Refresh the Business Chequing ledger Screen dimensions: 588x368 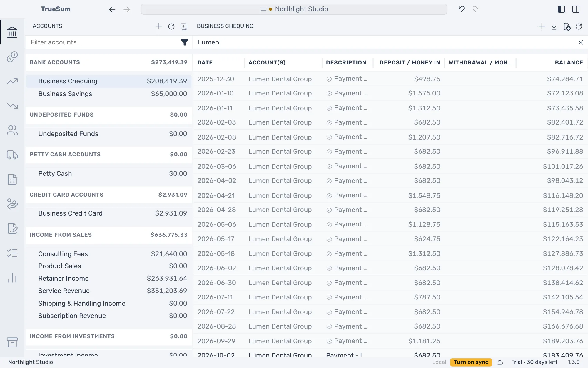(579, 26)
